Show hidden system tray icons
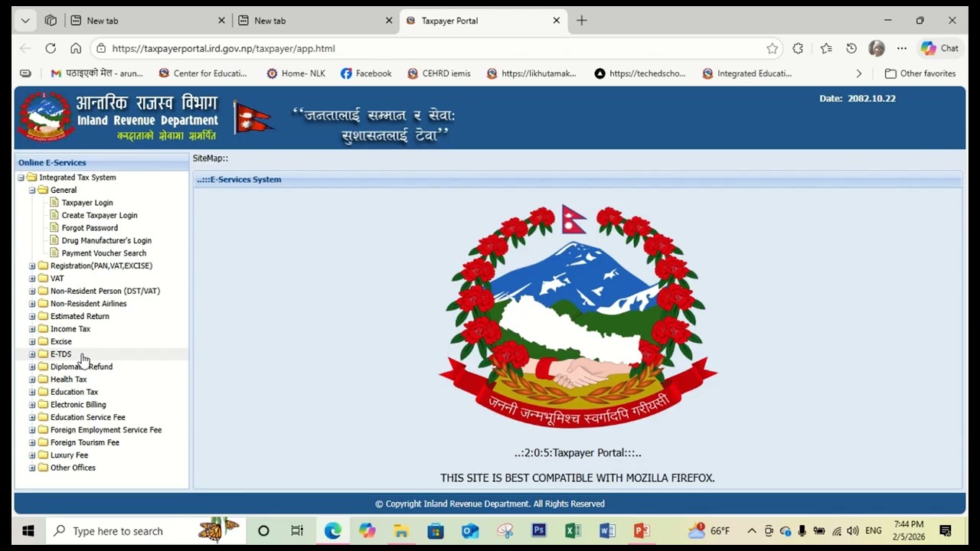The width and height of the screenshot is (980, 551). [x=752, y=530]
